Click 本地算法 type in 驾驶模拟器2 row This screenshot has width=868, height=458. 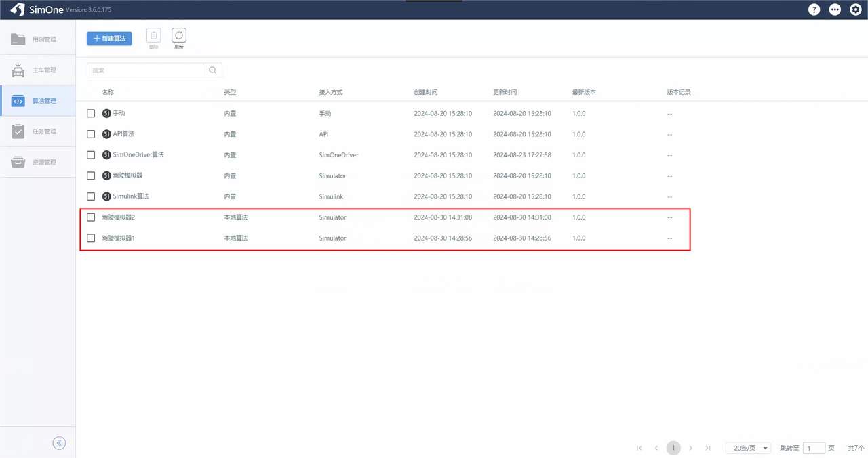click(236, 217)
